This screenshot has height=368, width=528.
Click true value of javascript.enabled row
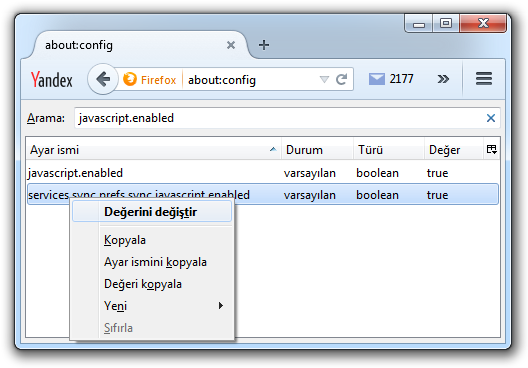pos(437,173)
